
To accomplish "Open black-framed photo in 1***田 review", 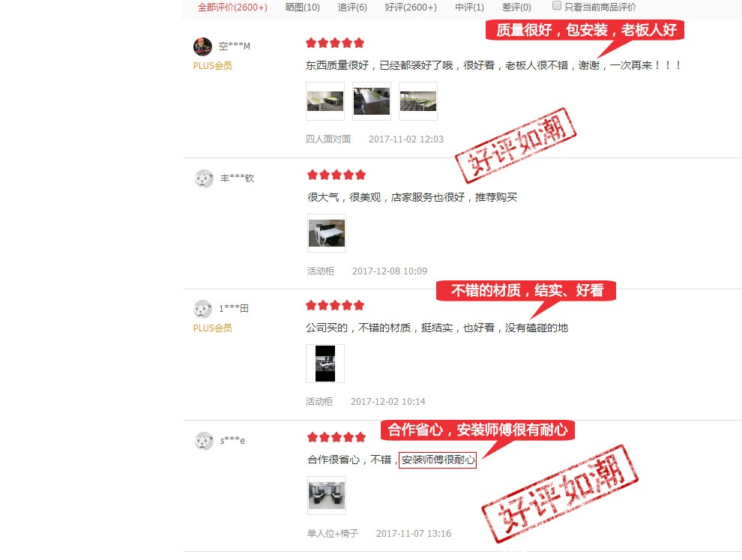I will tap(325, 364).
